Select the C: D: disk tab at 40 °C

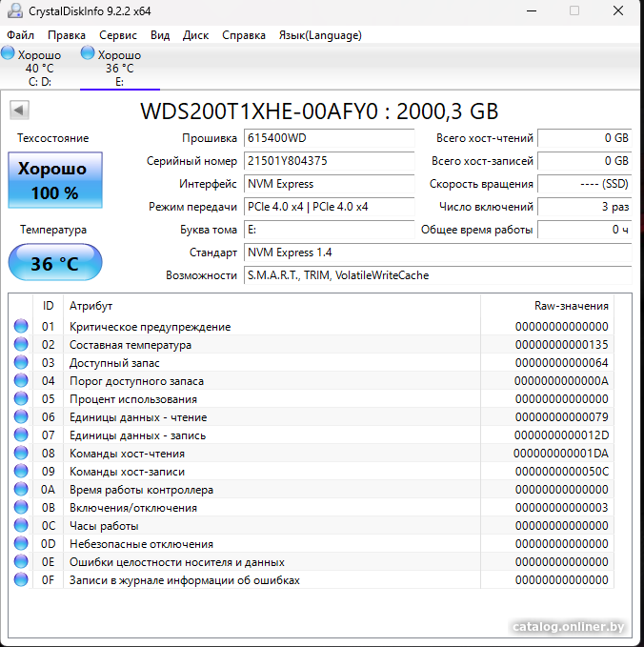pos(40,68)
